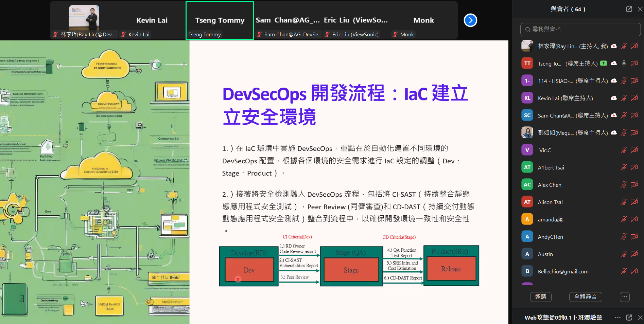Screen dimensions: 644x324
Task: Select Tseng Tommy's active speaker tile
Action: click(220, 20)
